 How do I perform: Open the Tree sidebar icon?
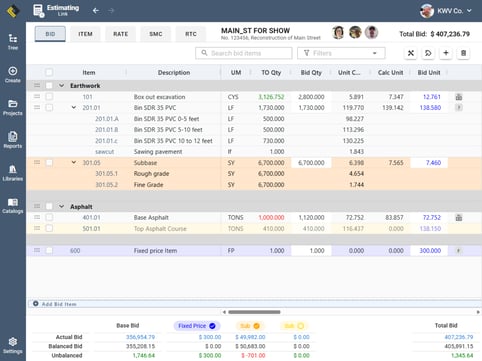click(13, 42)
